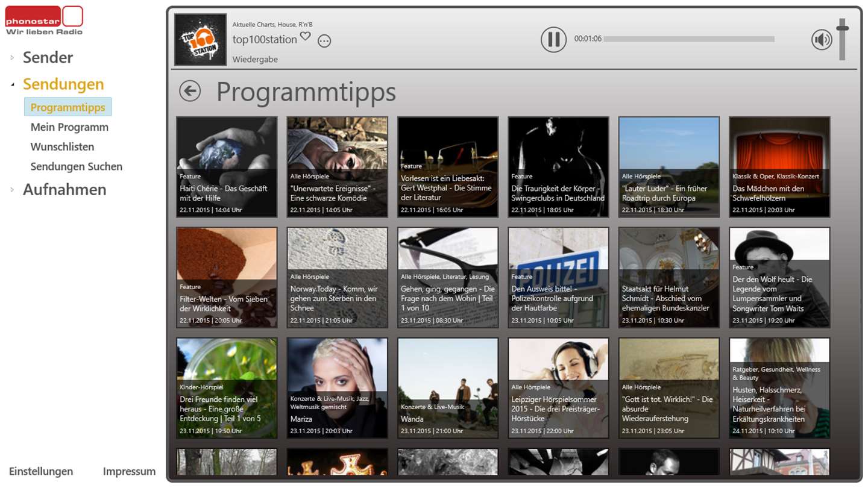Open the Impressum link

(129, 471)
